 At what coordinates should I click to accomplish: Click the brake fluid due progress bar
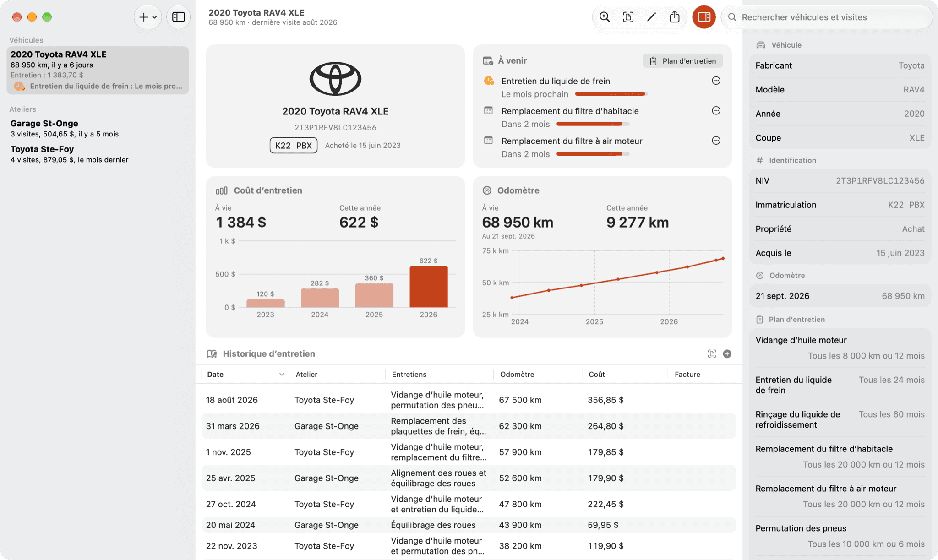(x=611, y=94)
